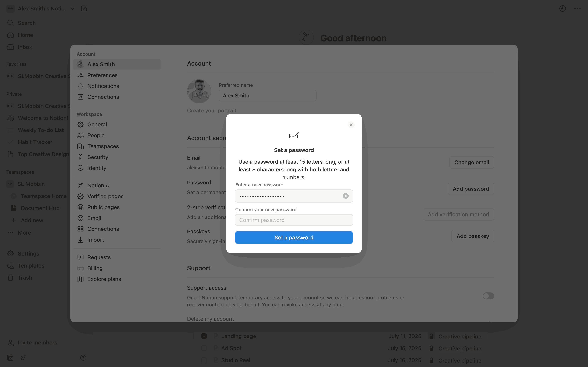Expand the workspace switcher dropdown chevron
This screenshot has height=367, width=588.
[x=72, y=9]
